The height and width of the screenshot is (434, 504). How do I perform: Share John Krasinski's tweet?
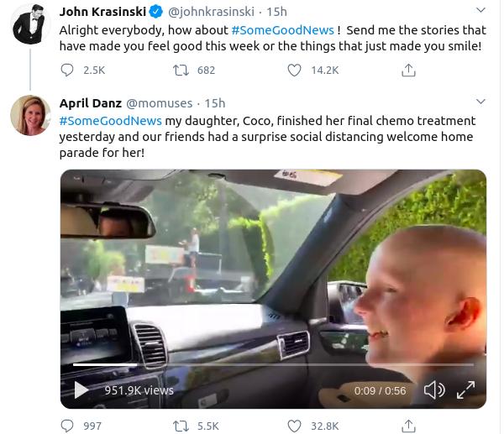point(408,71)
